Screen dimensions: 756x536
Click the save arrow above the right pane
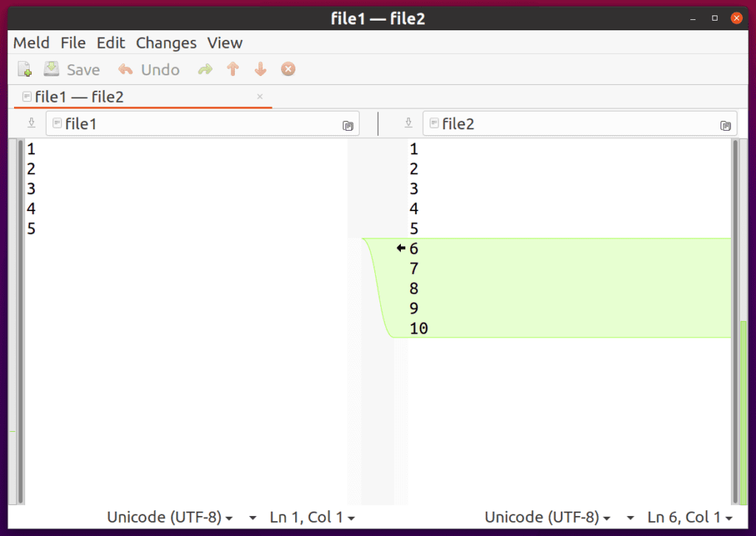coord(408,123)
